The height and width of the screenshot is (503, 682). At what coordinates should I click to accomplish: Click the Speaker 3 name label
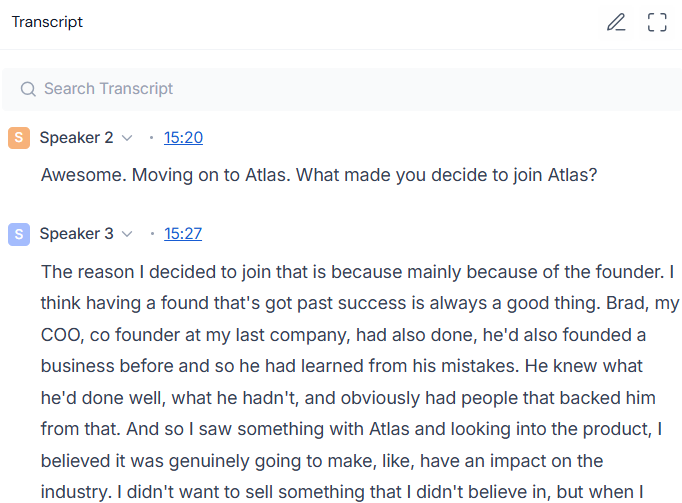tap(76, 234)
